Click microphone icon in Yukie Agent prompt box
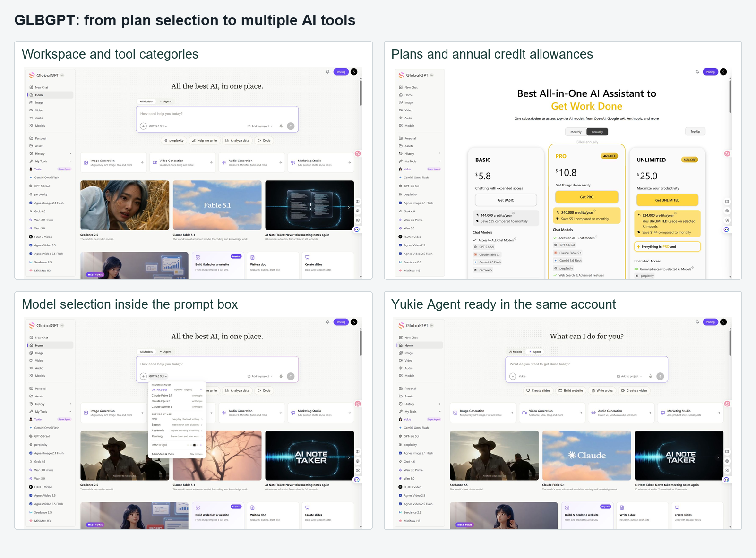The height and width of the screenshot is (558, 756). (x=651, y=376)
